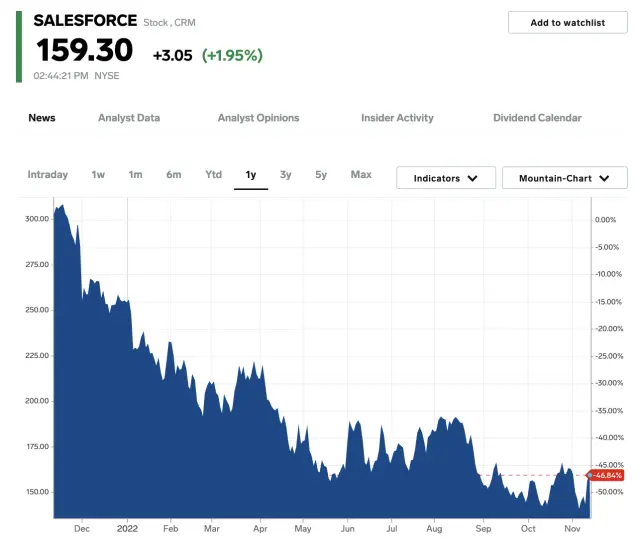640x554 pixels.
Task: Select the Intraday time range
Action: click(48, 175)
